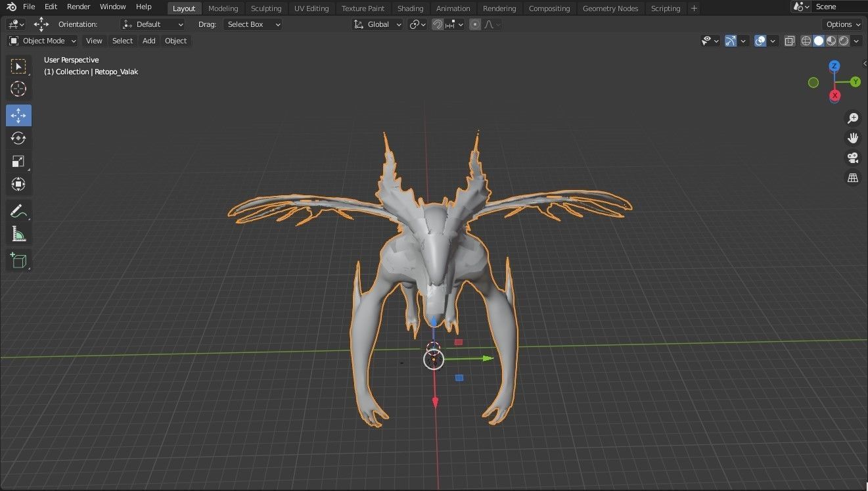Activate the Annotate pencil tool

coord(18,211)
